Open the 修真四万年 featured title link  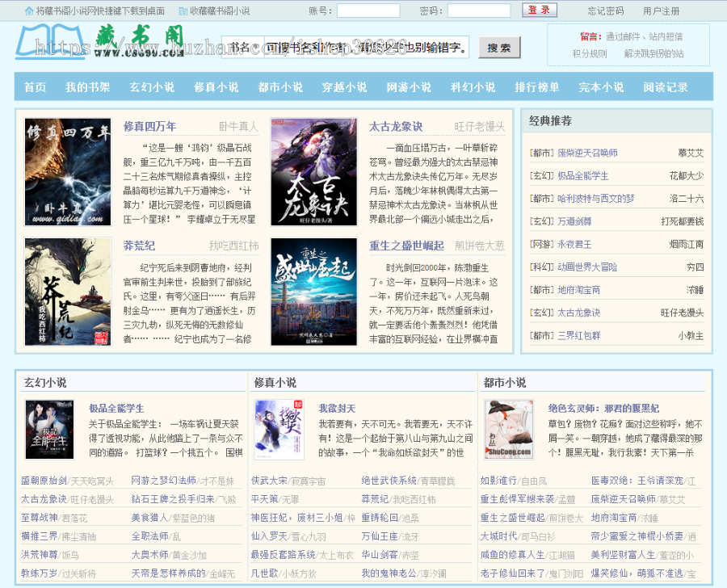click(149, 126)
